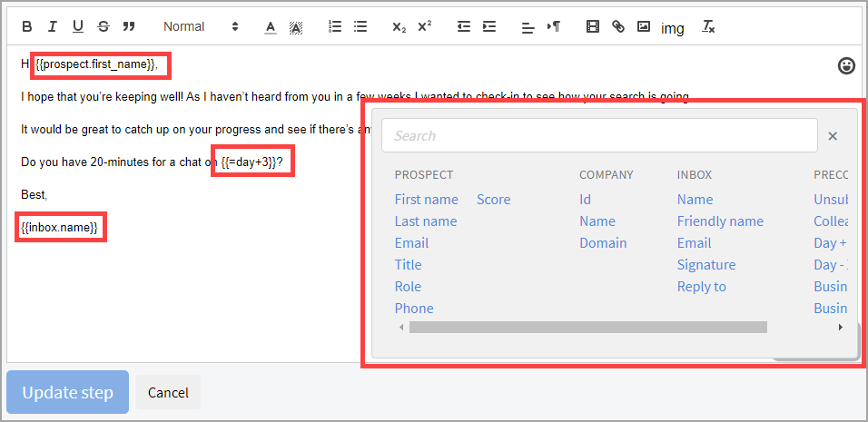Screen dimensions: 868x422
Task: Insert a video with the film icon
Action: click(x=593, y=26)
